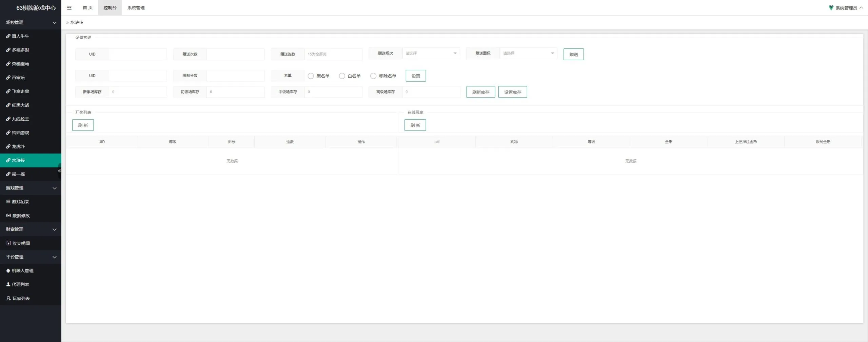This screenshot has width=868, height=342.
Task: Open 机器人管理 sidebar entry
Action: click(x=31, y=270)
